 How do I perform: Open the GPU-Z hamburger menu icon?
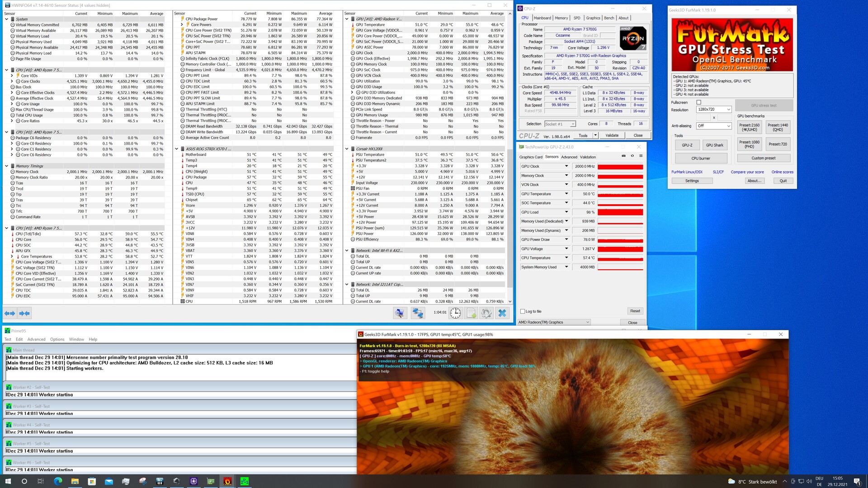(641, 156)
